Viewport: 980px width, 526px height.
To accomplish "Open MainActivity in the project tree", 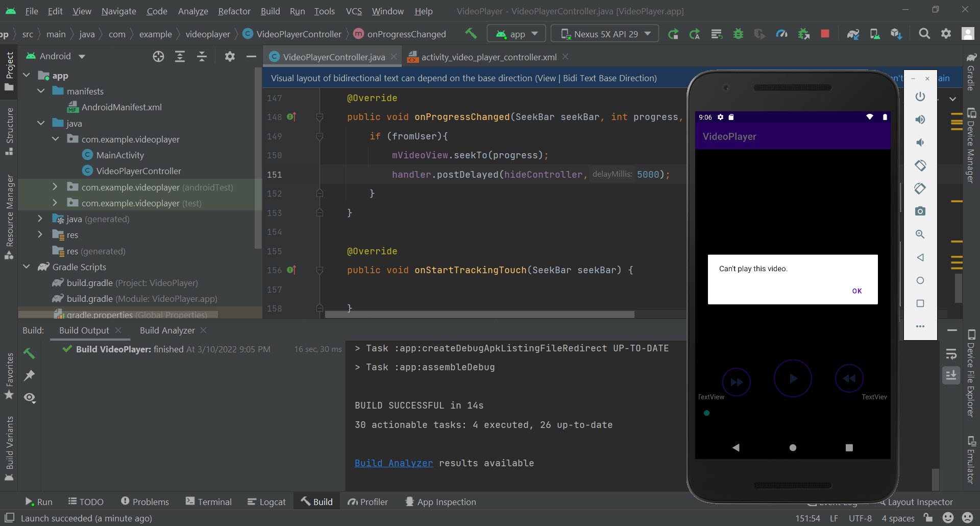I will [x=120, y=155].
